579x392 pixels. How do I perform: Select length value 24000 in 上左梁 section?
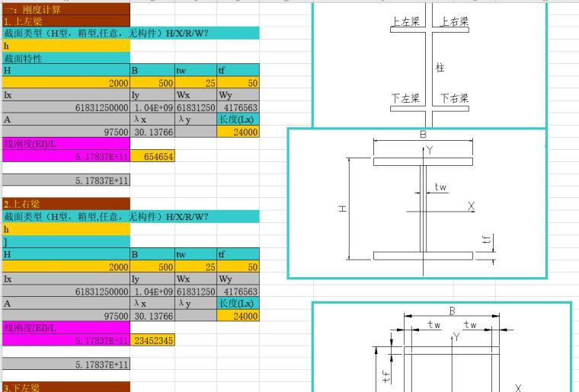pos(238,132)
